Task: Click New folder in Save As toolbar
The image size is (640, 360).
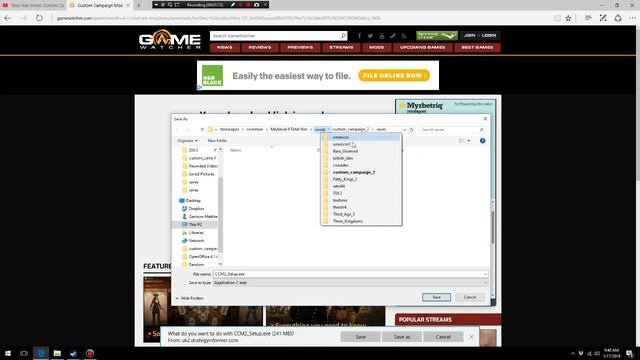Action: [x=217, y=140]
